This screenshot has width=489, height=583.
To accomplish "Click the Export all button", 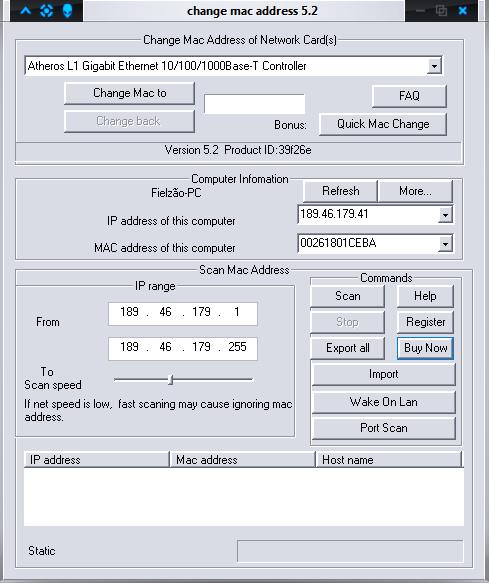I will coord(348,348).
